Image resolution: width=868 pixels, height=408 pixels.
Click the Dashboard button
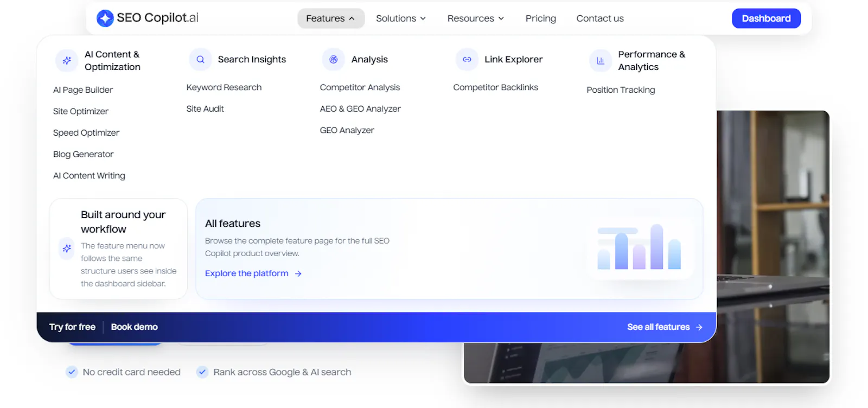point(766,18)
